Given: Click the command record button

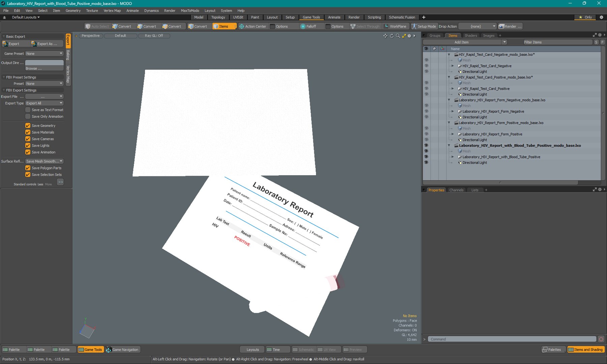Looking at the screenshot, I should point(601,339).
